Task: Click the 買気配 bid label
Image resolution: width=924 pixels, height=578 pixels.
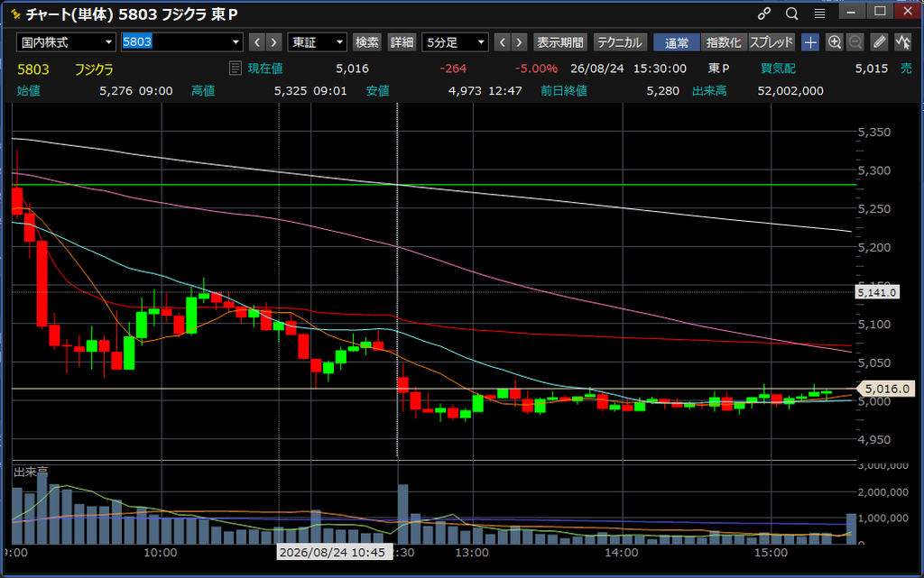Action: (778, 69)
